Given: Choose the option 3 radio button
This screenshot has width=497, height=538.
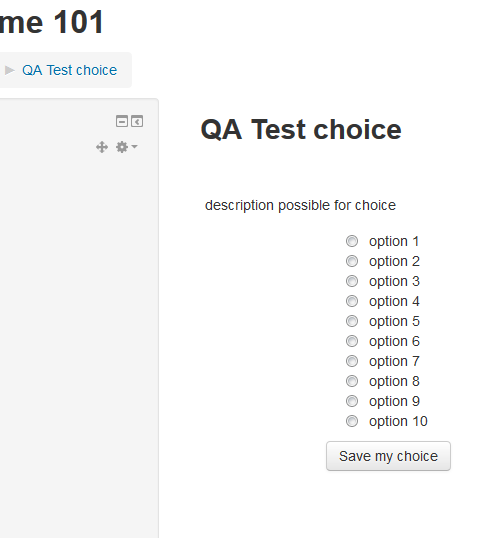Looking at the screenshot, I should click(352, 281).
